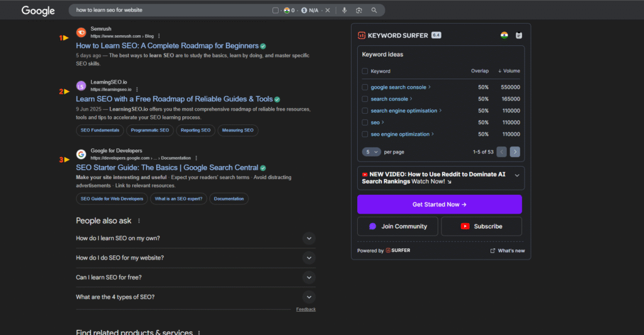The width and height of the screenshot is (644, 335).
Task: Click Keyword Surfer logo icon
Action: [362, 35]
